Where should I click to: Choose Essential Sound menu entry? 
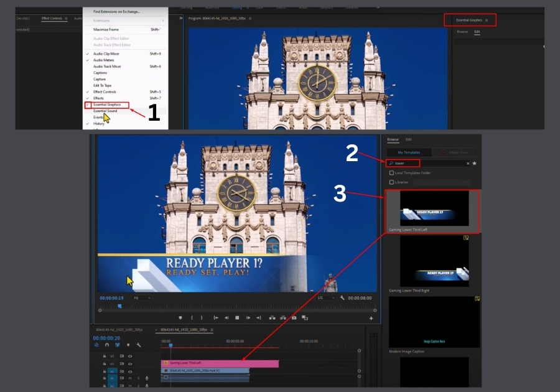point(105,111)
